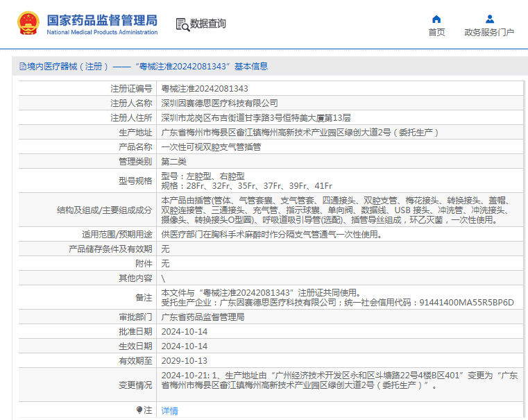The image size is (528, 420).
Task: Click the 国家药品监督管理局 title text
Action: 102,19
